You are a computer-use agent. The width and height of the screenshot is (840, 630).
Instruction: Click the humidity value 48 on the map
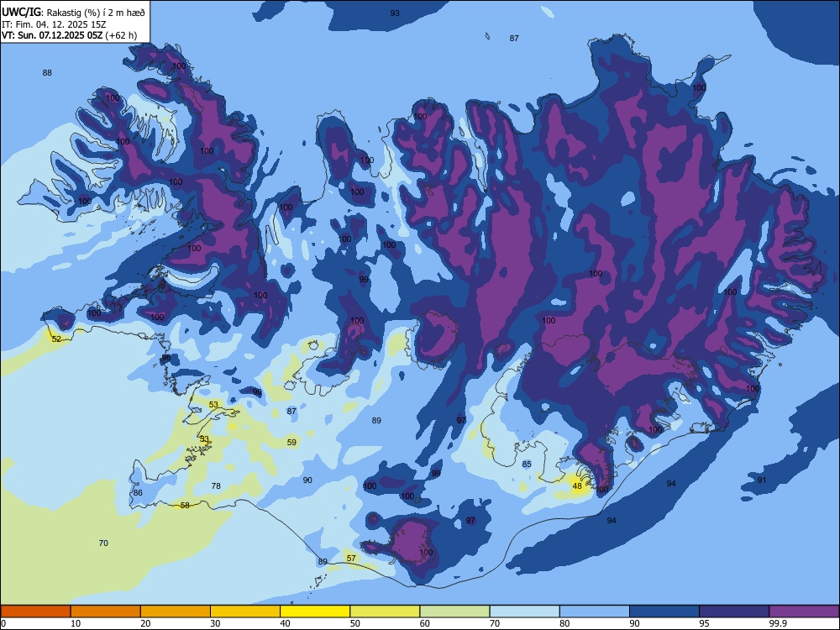coord(577,486)
